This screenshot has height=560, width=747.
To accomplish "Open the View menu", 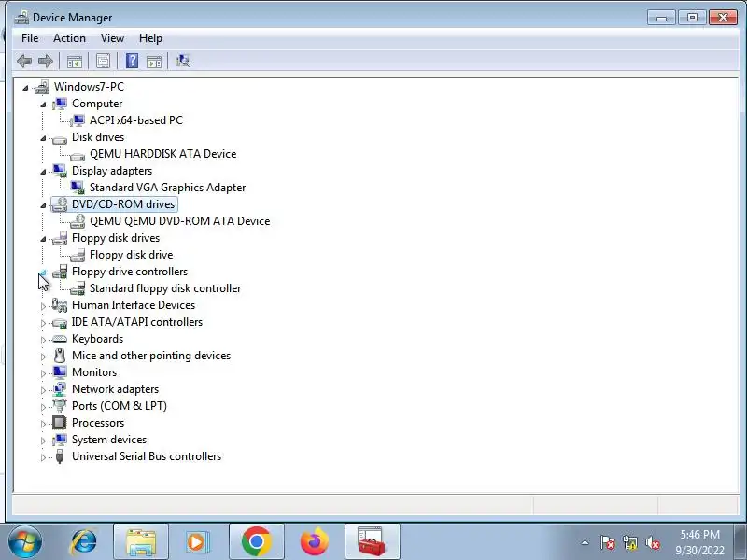I will (x=112, y=38).
